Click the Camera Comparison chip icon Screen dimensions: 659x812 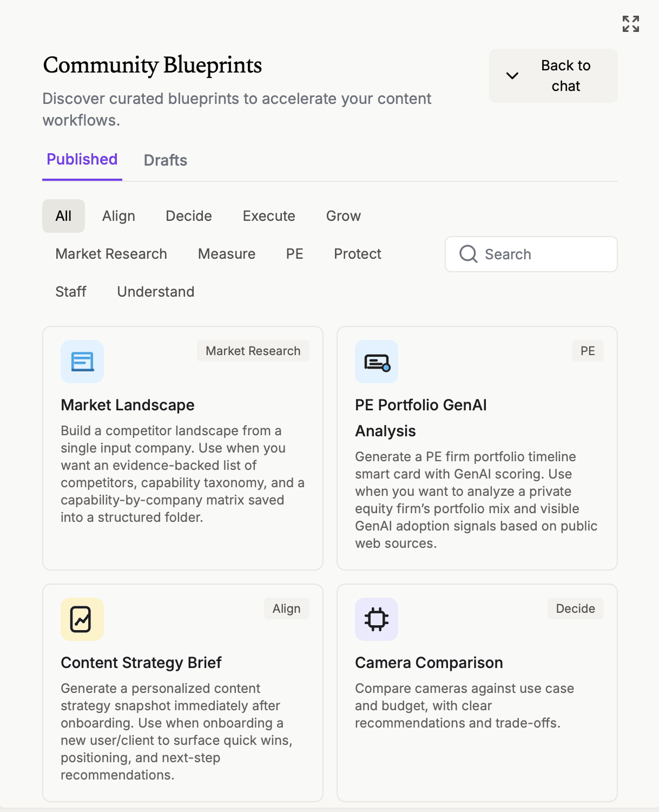coord(377,619)
